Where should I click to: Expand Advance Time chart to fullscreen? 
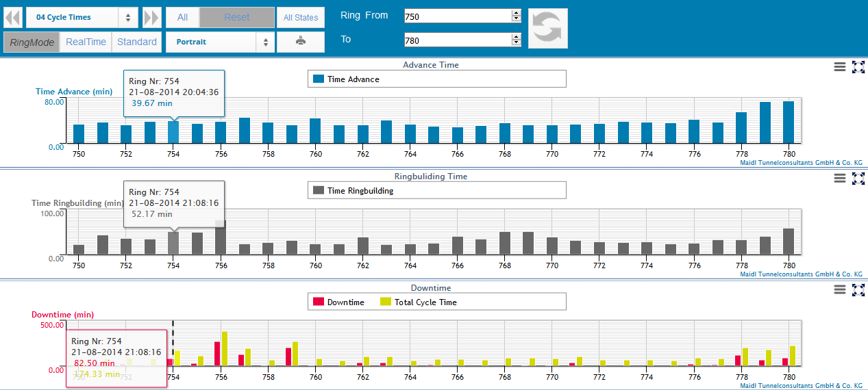pyautogui.click(x=858, y=66)
